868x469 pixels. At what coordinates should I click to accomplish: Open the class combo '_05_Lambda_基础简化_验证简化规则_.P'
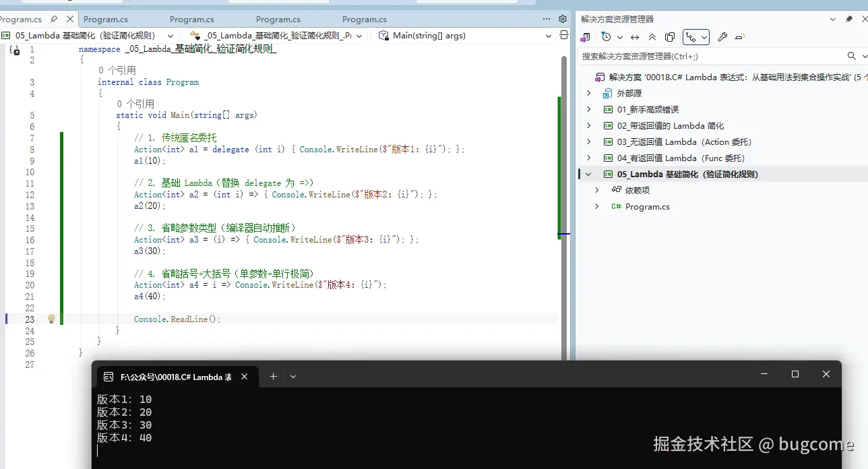[x=277, y=36]
